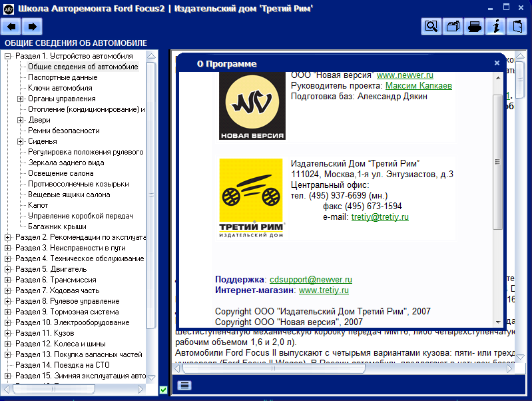Open Ключи автомобиля topic
Image resolution: width=532 pixels, height=401 pixels.
pos(60,88)
